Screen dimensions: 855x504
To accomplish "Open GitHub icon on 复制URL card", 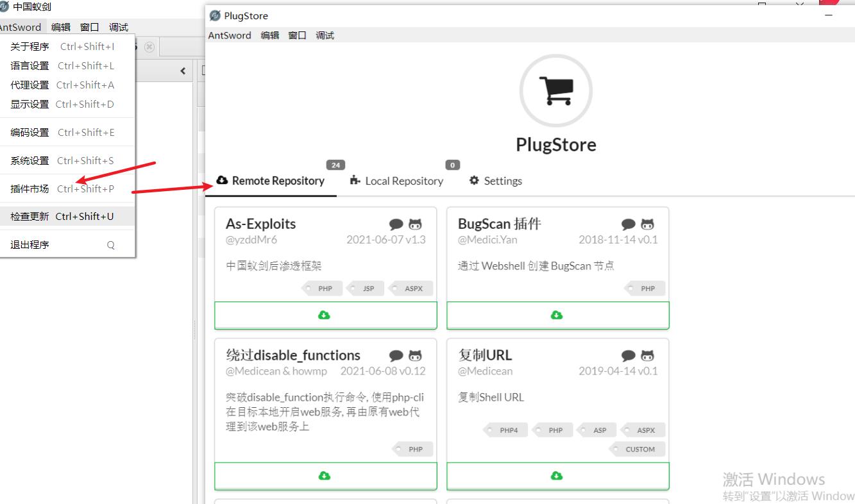I will click(648, 356).
